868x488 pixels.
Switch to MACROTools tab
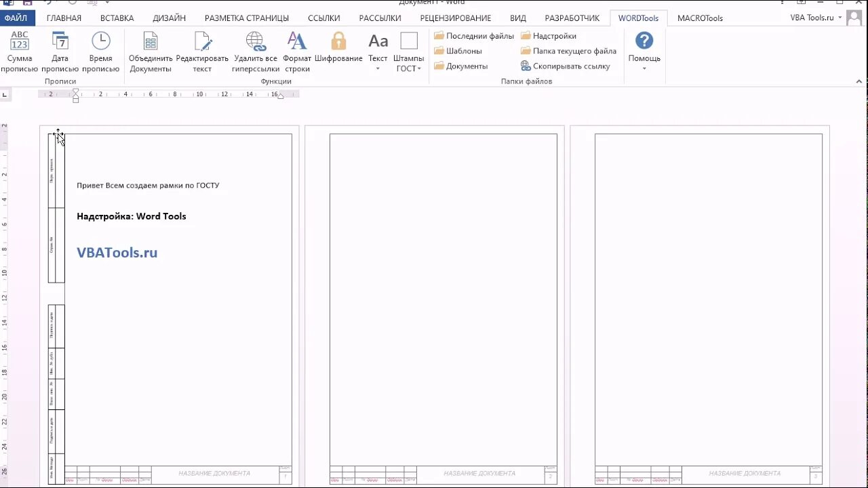[700, 18]
